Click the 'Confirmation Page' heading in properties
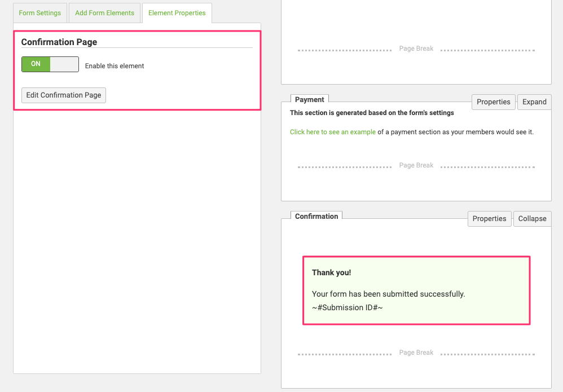Image resolution: width=563 pixels, height=392 pixels. point(59,42)
